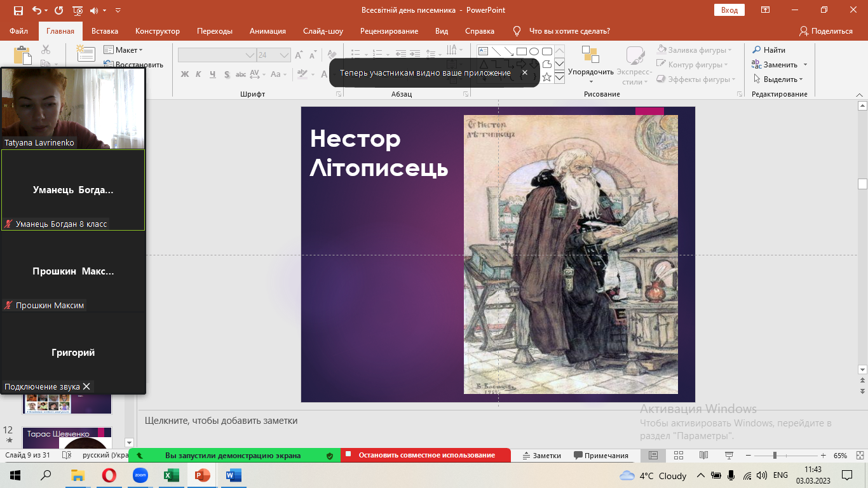
Task: Switch to the Переходы tab
Action: (x=215, y=31)
